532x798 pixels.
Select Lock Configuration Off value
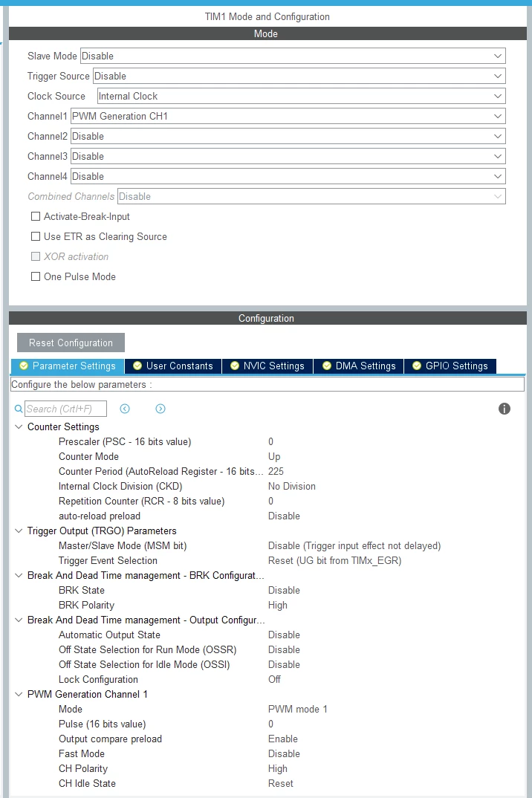(x=274, y=679)
